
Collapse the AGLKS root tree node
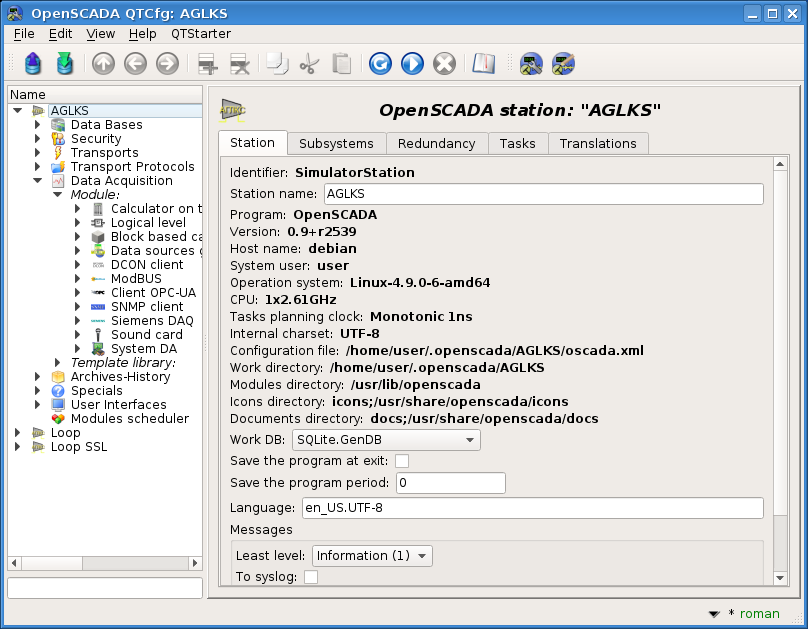(x=18, y=111)
